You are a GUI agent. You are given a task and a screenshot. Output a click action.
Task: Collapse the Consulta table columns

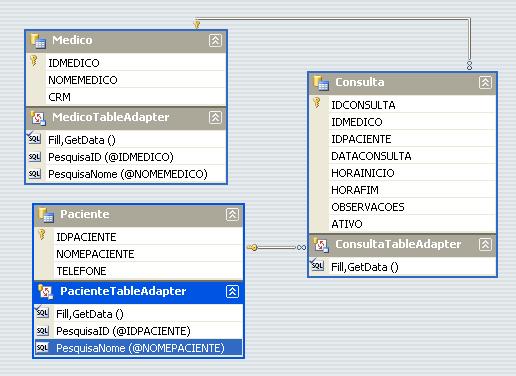pyautogui.click(x=485, y=83)
